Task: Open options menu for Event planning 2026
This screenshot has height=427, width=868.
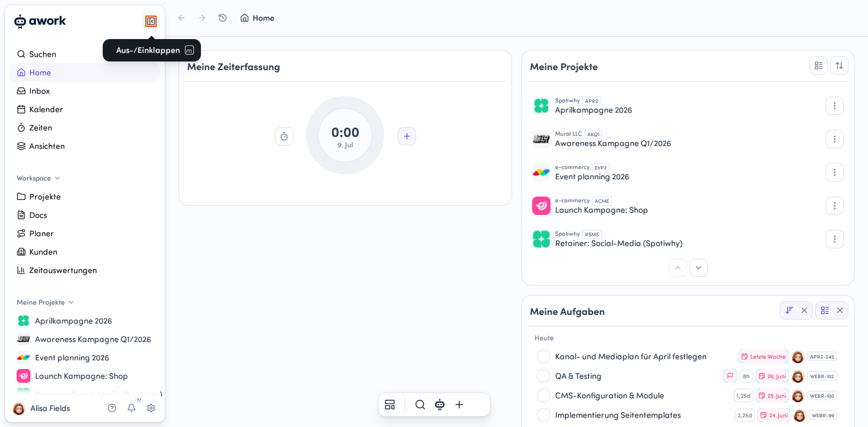Action: coord(835,172)
